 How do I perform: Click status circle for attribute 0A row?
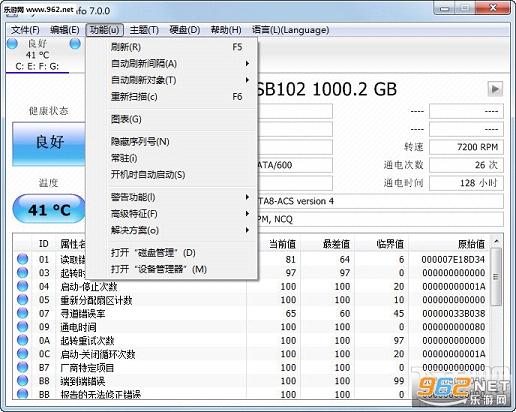(22, 340)
